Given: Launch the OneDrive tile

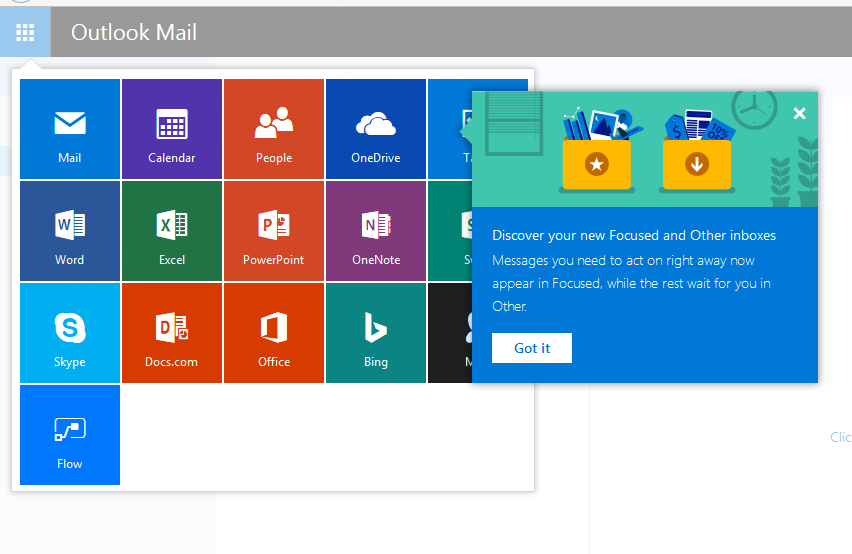Looking at the screenshot, I should point(376,129).
